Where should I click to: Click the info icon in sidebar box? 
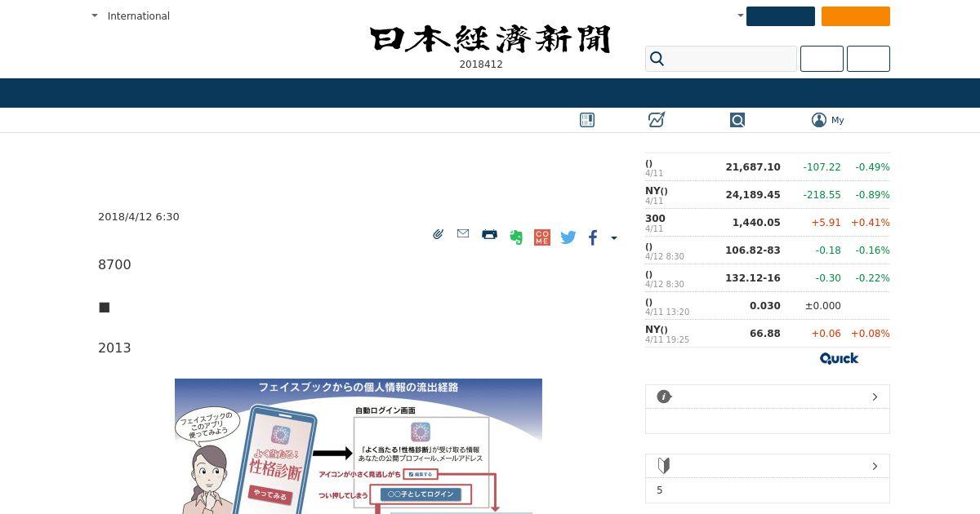(664, 397)
